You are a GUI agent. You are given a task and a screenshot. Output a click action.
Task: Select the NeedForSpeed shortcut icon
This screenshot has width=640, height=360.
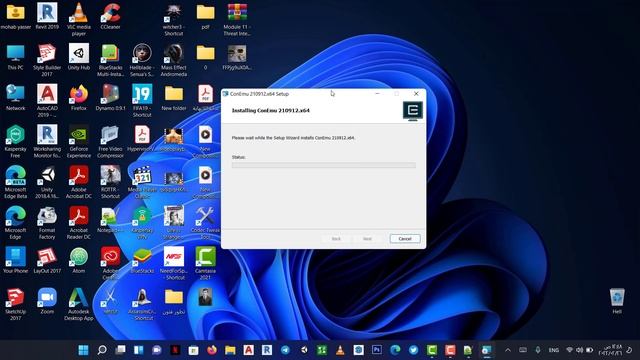click(x=173, y=263)
